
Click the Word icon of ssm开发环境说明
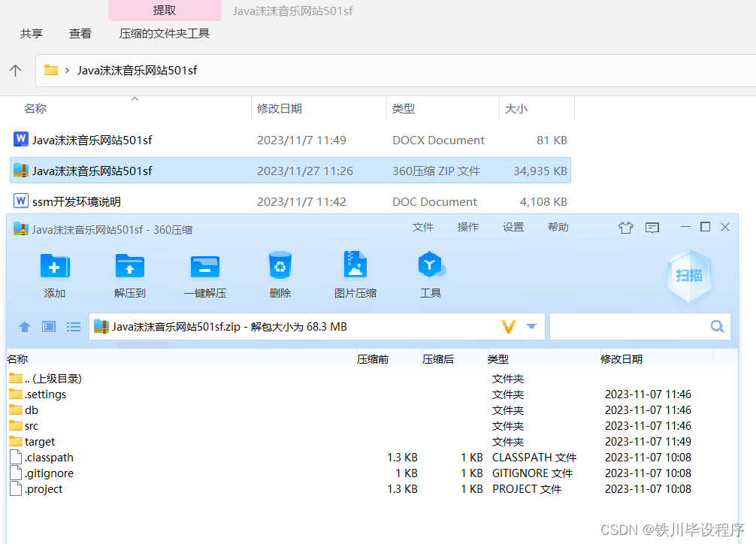point(21,201)
